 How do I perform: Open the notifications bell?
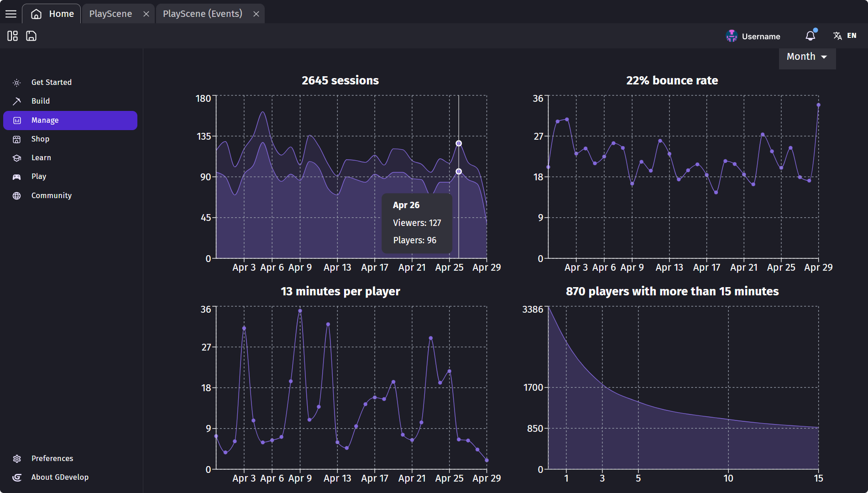coord(810,36)
